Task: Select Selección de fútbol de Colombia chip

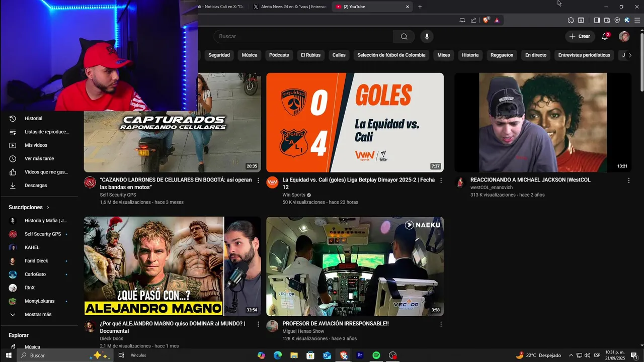Action: tap(391, 55)
